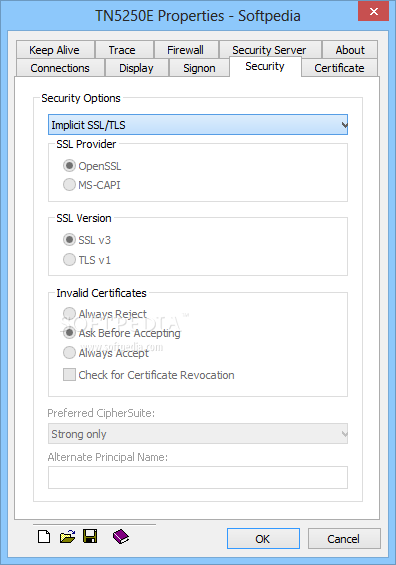Dismiss the dialog with Cancel

coord(344,539)
